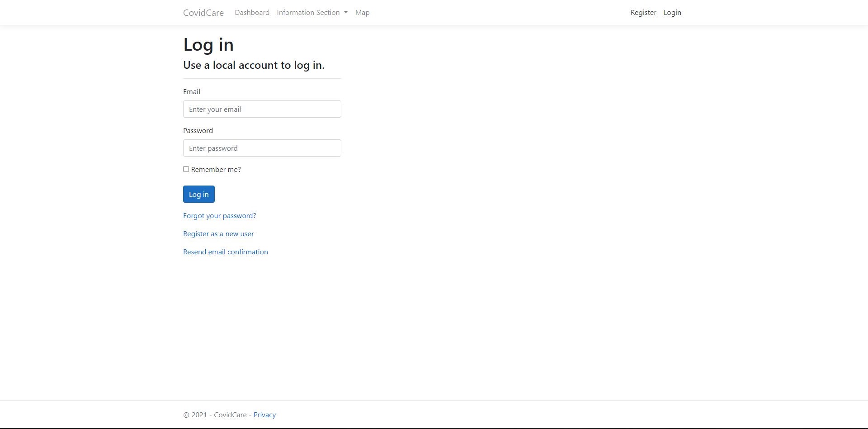The width and height of the screenshot is (868, 429).
Task: Open the Forgot your password link
Action: (x=220, y=216)
